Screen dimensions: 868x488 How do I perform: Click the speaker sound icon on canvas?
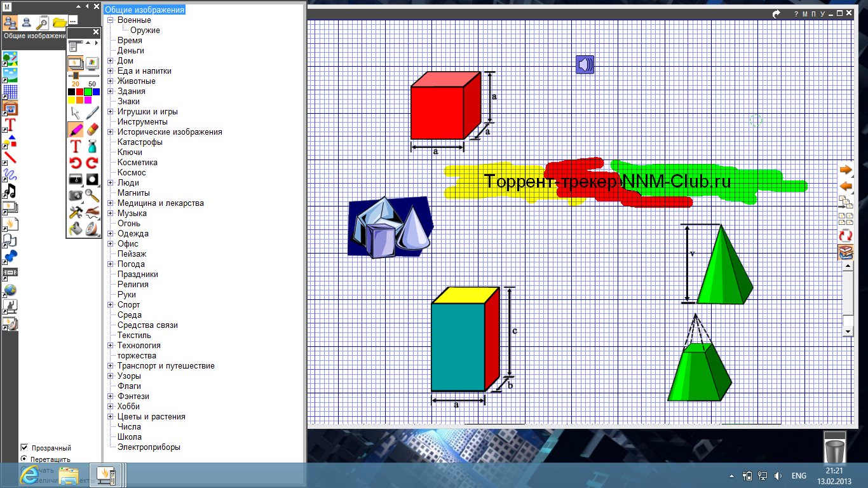(585, 64)
